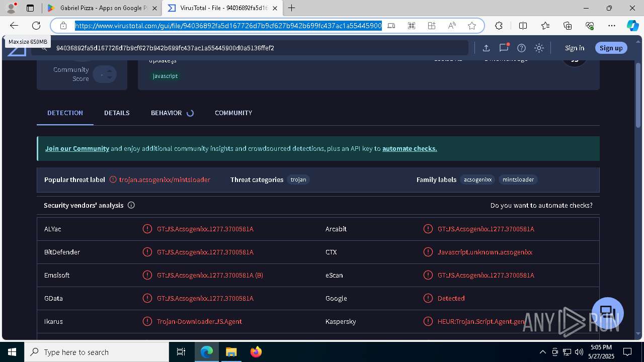The width and height of the screenshot is (644, 362).
Task: Open the Edge profile avatar
Action: tap(11, 8)
